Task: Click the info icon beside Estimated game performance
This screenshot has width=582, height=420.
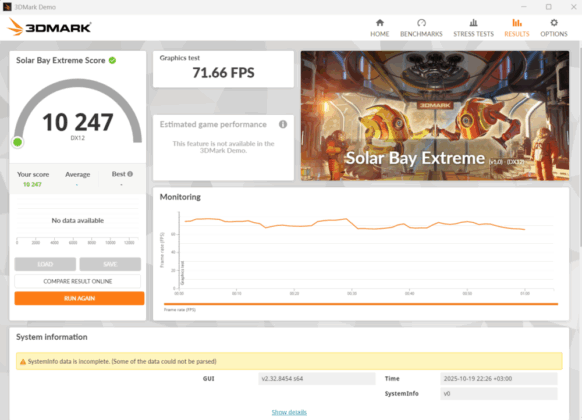Action: click(283, 124)
